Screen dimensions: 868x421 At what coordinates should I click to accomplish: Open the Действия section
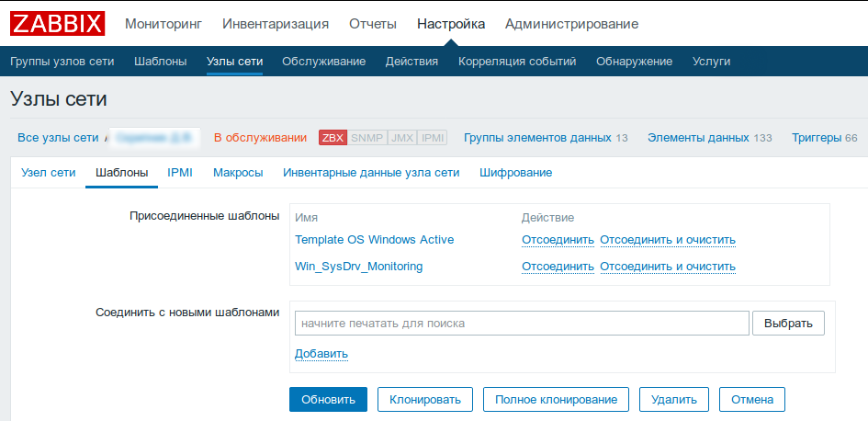(411, 62)
